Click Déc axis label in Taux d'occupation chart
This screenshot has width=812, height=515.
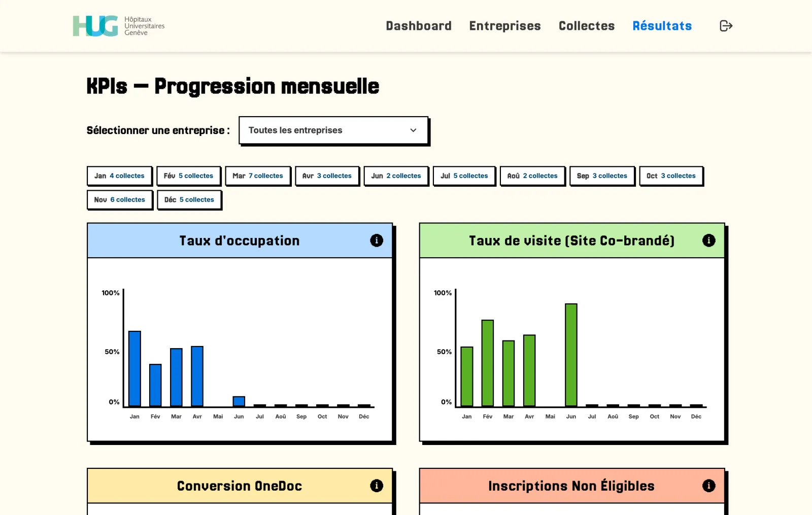[x=364, y=417]
